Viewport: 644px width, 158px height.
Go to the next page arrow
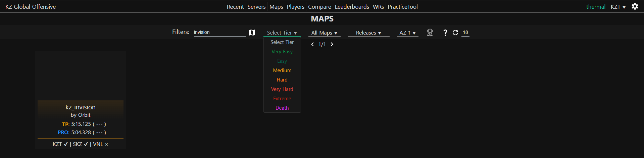[332, 44]
